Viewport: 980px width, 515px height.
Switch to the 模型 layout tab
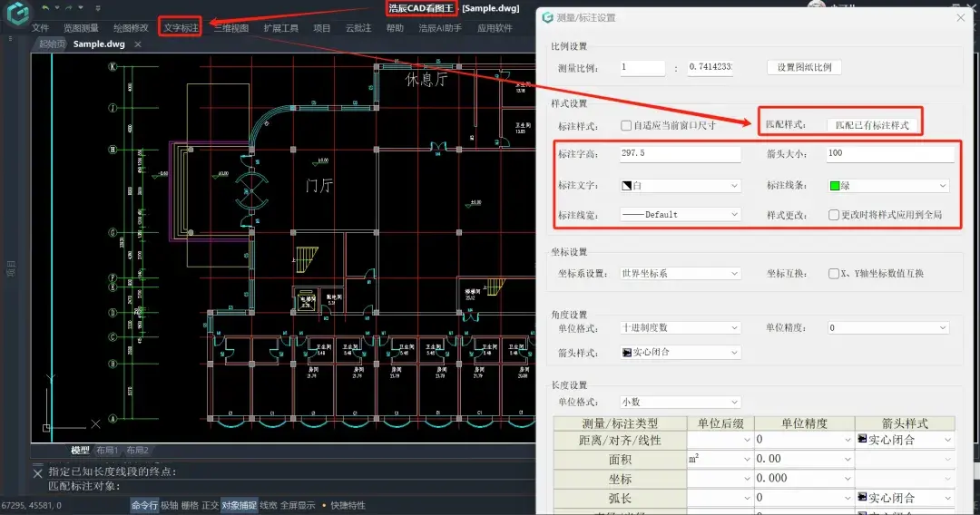pos(79,450)
